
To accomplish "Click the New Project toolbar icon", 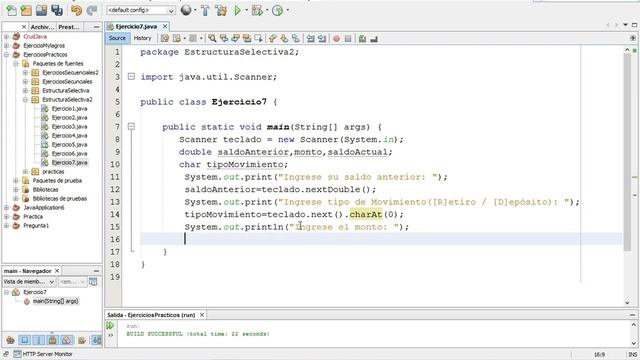I will 26,10.
